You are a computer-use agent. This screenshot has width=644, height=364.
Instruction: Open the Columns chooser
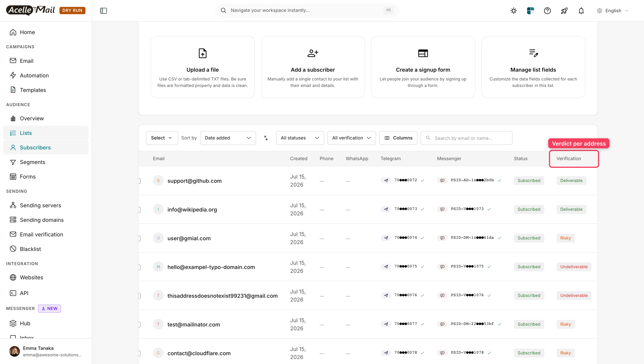398,138
